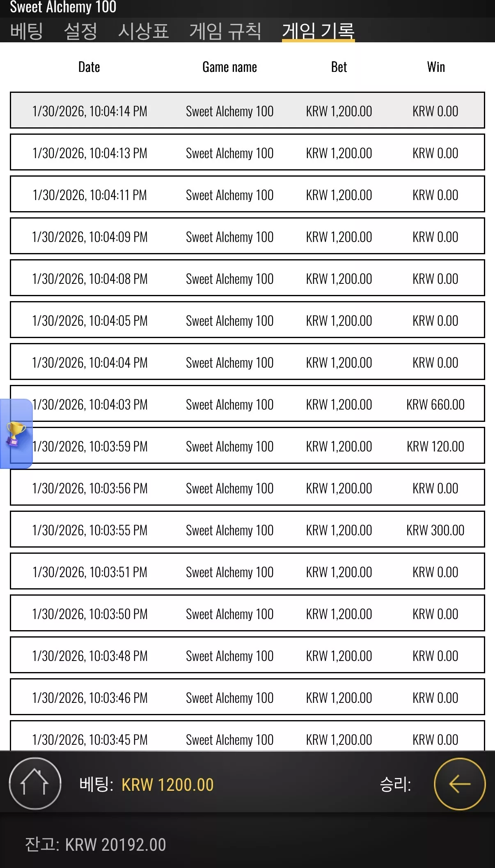Switch to the 베팅 tab
The width and height of the screenshot is (495, 868).
[27, 31]
